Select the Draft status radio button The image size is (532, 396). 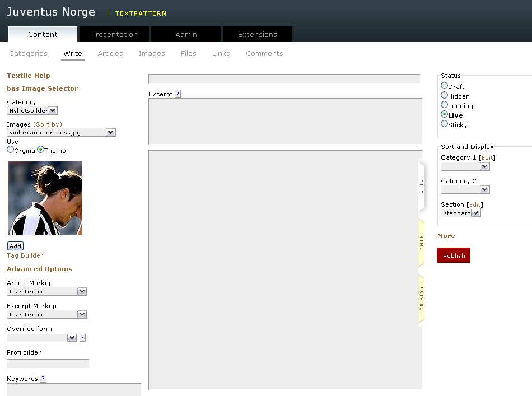click(444, 86)
